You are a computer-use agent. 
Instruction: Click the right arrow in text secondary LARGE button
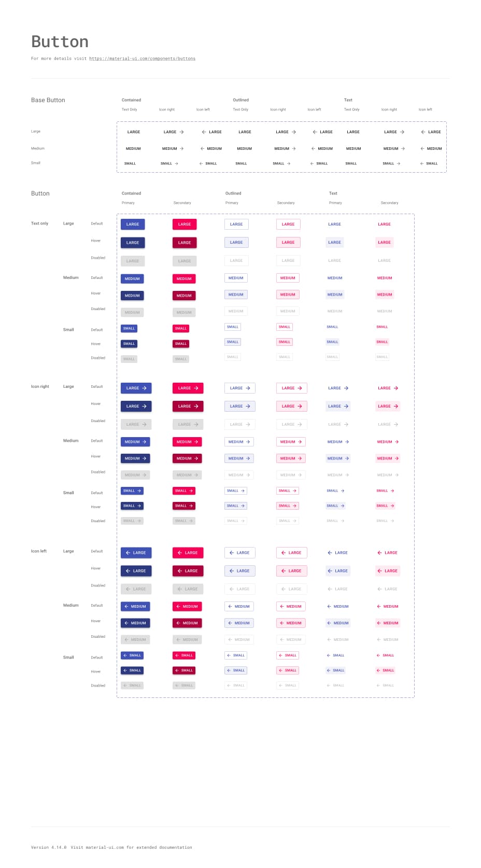click(x=395, y=388)
